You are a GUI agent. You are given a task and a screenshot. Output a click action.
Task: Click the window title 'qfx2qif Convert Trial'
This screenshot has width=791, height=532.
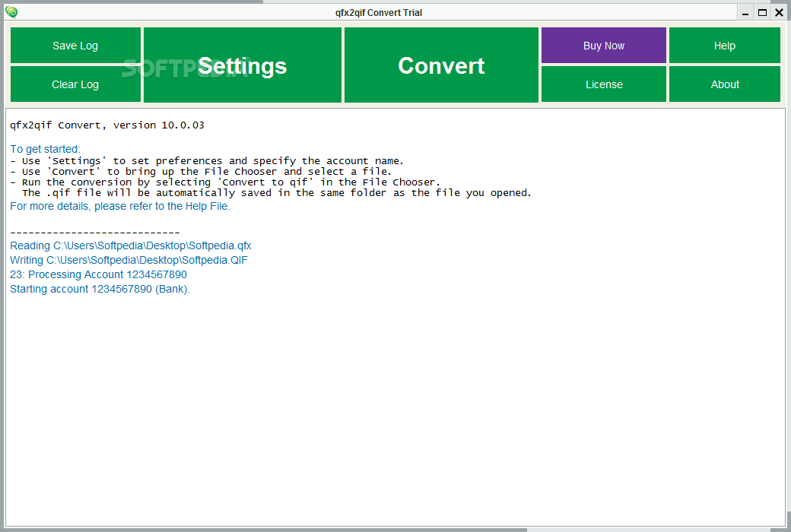[x=379, y=13]
